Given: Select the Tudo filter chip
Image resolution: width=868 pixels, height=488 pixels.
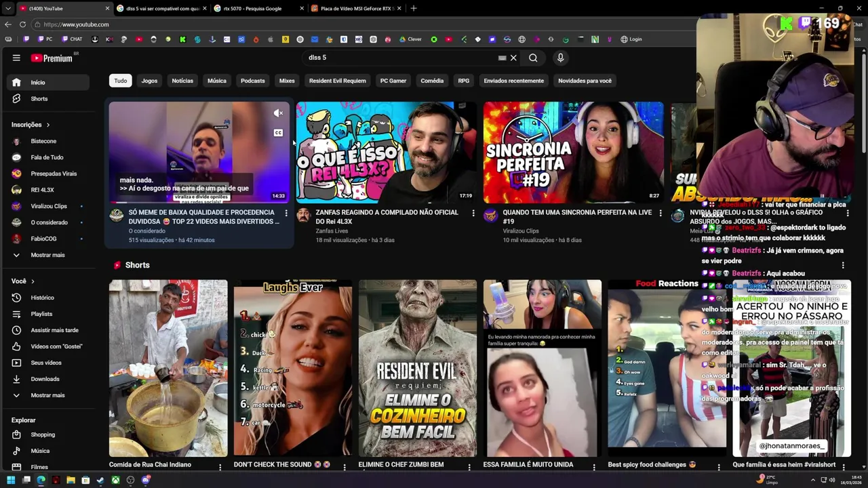Looking at the screenshot, I should click(120, 81).
